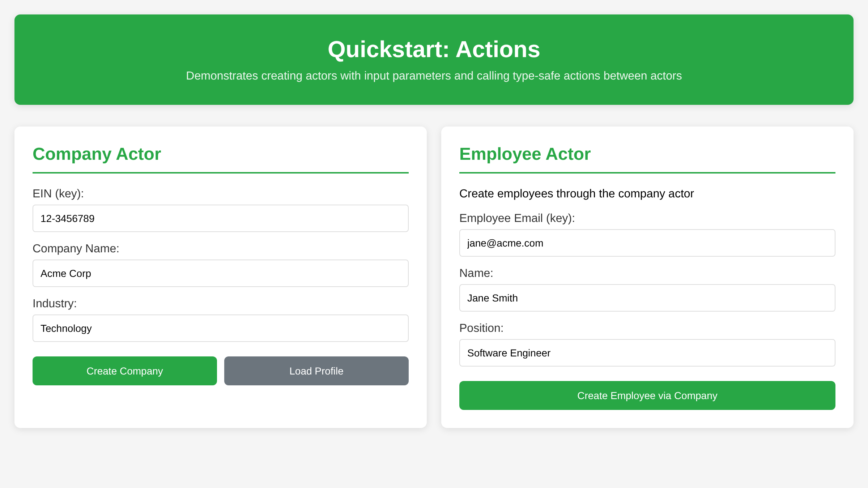Click the Quickstart: Actions title banner
This screenshot has width=868, height=488.
click(x=434, y=50)
